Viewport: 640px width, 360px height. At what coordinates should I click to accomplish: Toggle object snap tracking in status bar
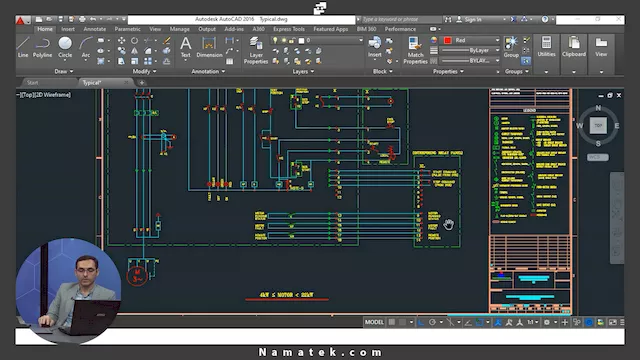point(468,322)
